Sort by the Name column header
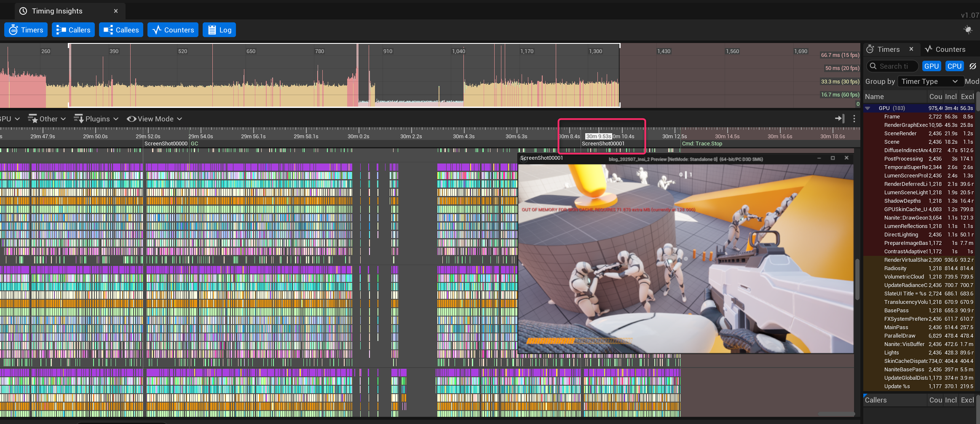 pyautogui.click(x=874, y=97)
